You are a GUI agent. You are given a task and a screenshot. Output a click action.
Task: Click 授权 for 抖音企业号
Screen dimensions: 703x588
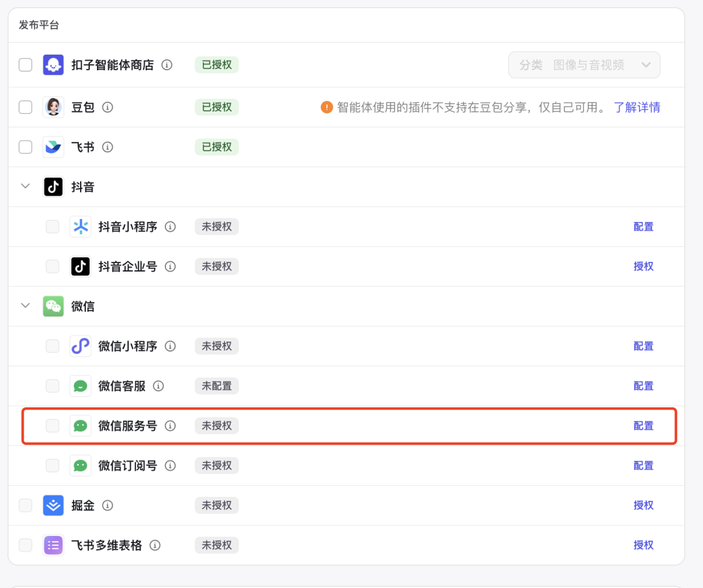[643, 266]
